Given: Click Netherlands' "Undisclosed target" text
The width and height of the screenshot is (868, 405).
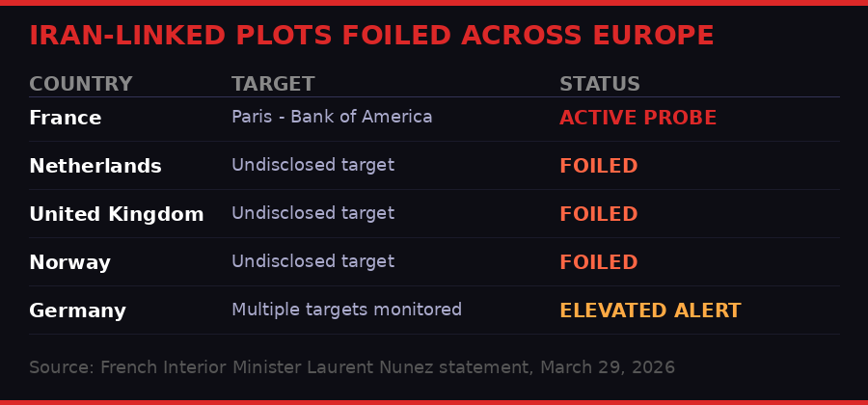Looking at the screenshot, I should tap(312, 165).
